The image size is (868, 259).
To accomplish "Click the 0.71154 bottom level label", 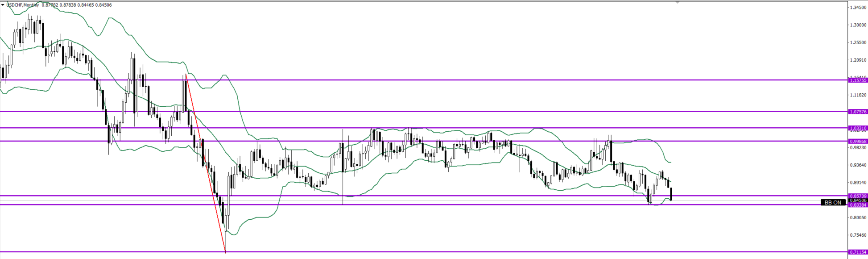I will (858, 252).
